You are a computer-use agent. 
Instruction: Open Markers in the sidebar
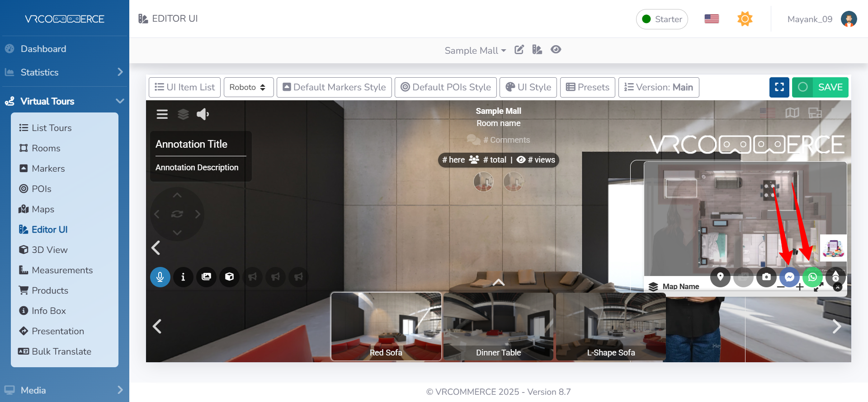pyautogui.click(x=48, y=168)
